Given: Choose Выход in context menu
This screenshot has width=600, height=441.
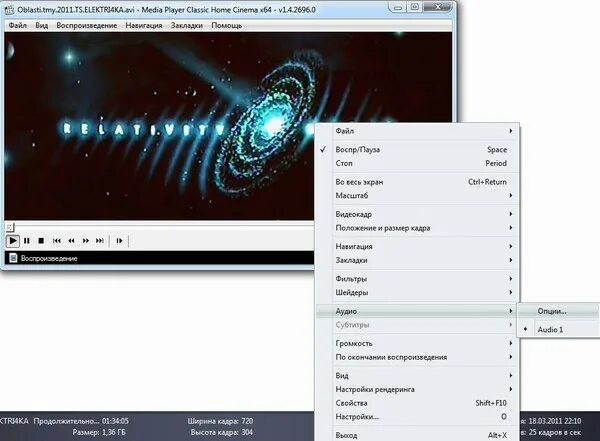Looking at the screenshot, I should [417, 435].
